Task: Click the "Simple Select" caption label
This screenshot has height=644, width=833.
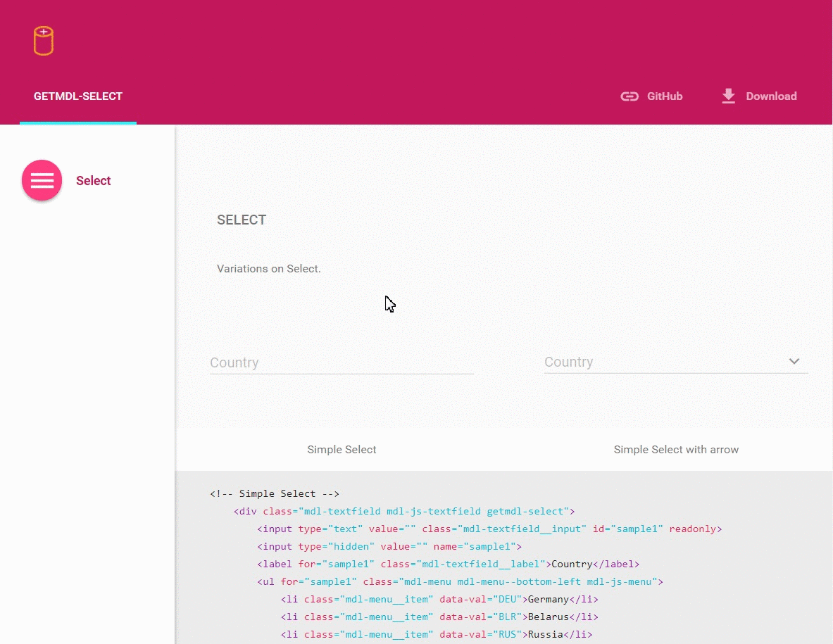Action: (x=342, y=449)
